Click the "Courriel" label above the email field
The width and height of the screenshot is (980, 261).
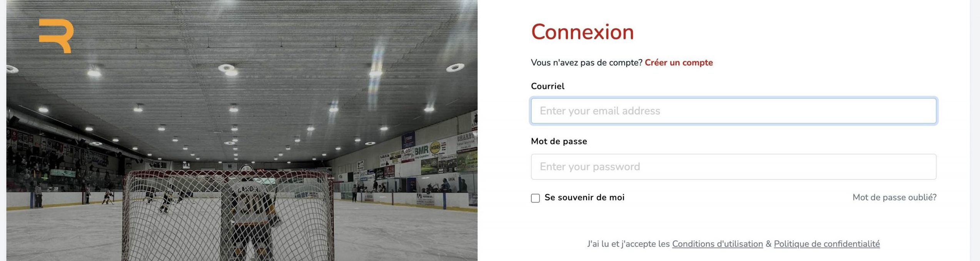[548, 86]
